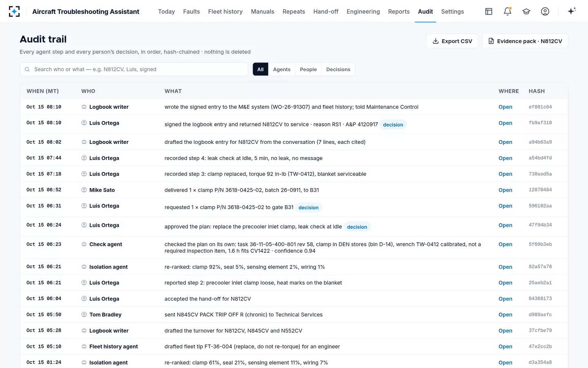Filter the trail by Agents
The image size is (588, 368).
282,69
